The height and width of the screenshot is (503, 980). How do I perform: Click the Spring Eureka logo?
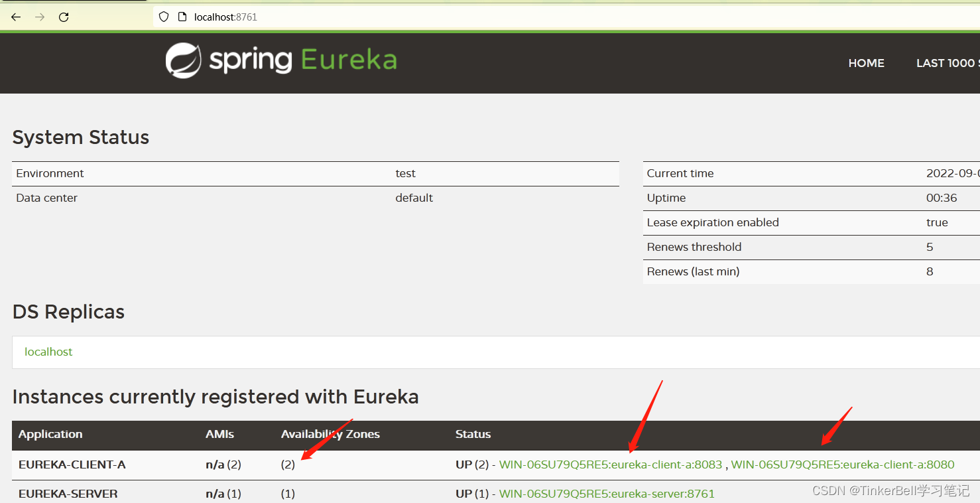(281, 60)
